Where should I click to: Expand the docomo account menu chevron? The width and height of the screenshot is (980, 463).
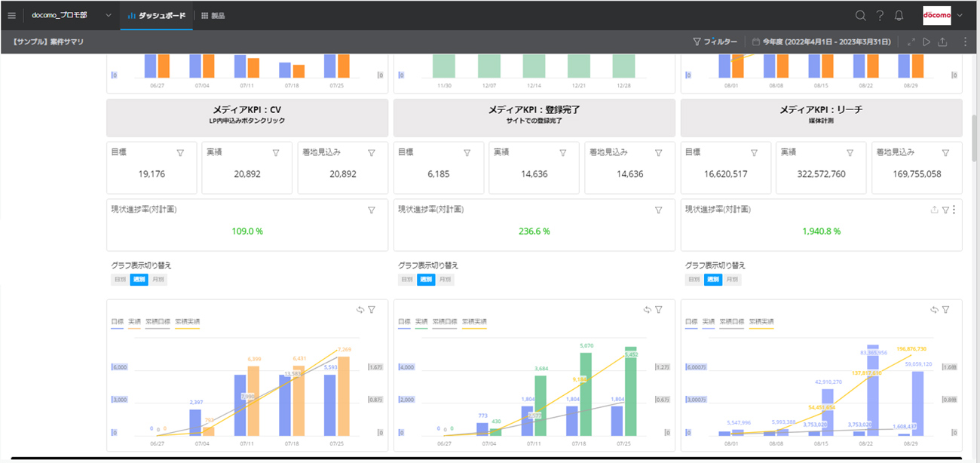[960, 15]
